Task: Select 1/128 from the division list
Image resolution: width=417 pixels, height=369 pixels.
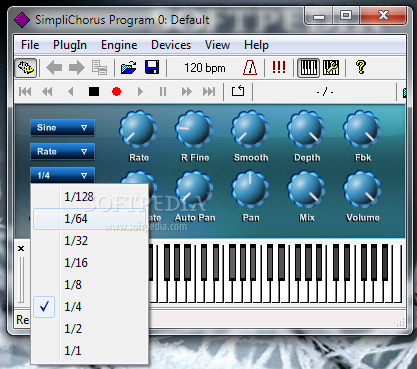Action: click(x=89, y=197)
